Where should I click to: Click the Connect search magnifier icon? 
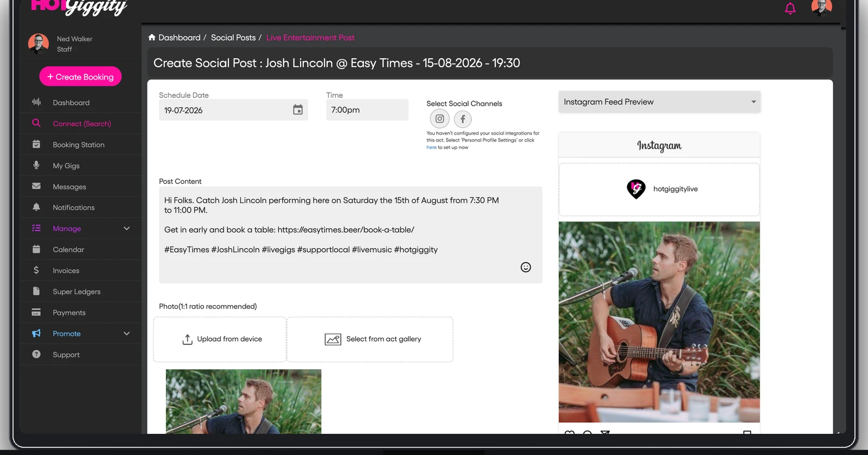point(36,123)
